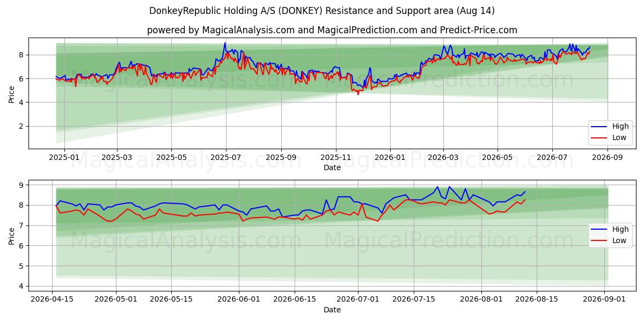Click the 2026-08-15 tick label on bottom chart
Screen dimensions: 644x322
537,301
